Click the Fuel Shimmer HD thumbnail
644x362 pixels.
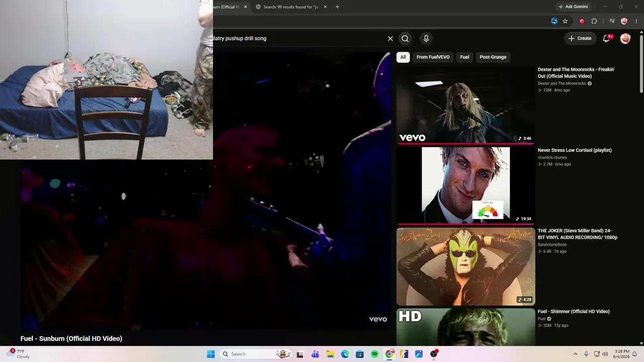coord(466,327)
